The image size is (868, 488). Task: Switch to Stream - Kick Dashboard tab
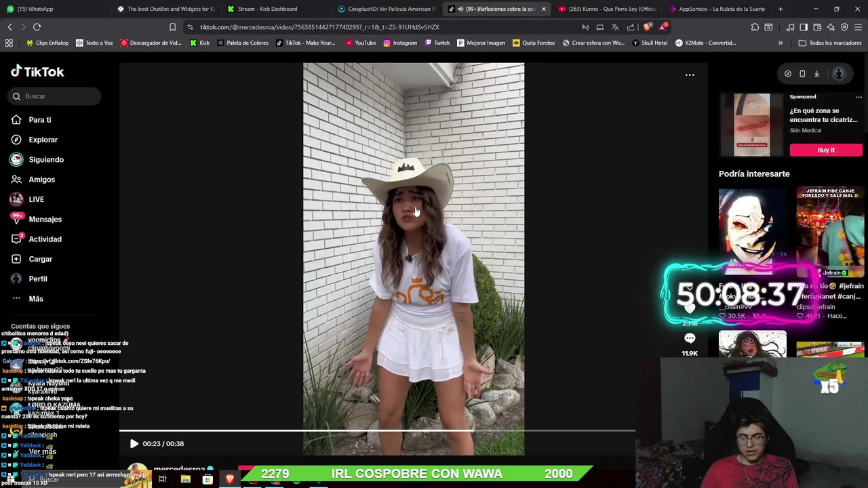point(276,9)
